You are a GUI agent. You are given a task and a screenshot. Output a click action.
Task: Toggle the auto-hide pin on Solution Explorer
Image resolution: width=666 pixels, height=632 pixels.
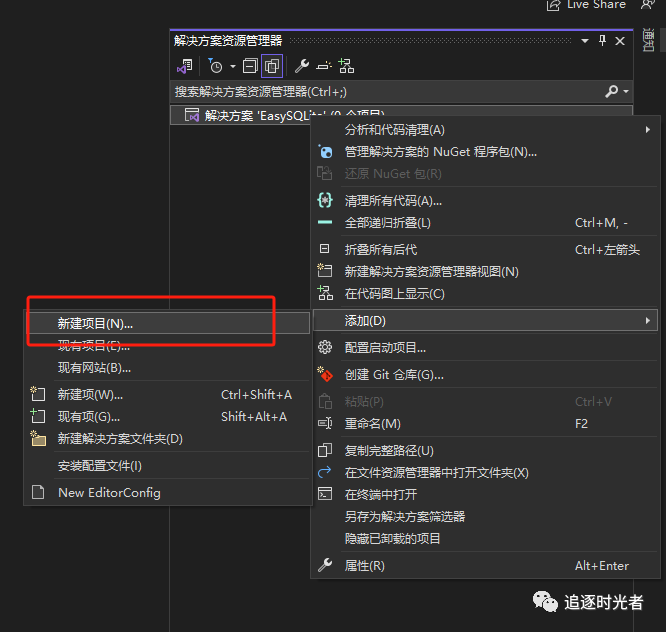(x=602, y=40)
